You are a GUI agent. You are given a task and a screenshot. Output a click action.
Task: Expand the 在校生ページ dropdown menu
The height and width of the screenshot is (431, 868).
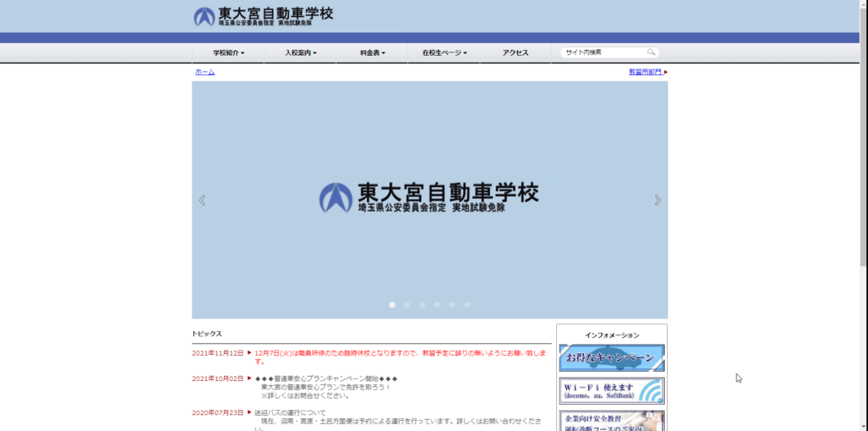click(444, 53)
